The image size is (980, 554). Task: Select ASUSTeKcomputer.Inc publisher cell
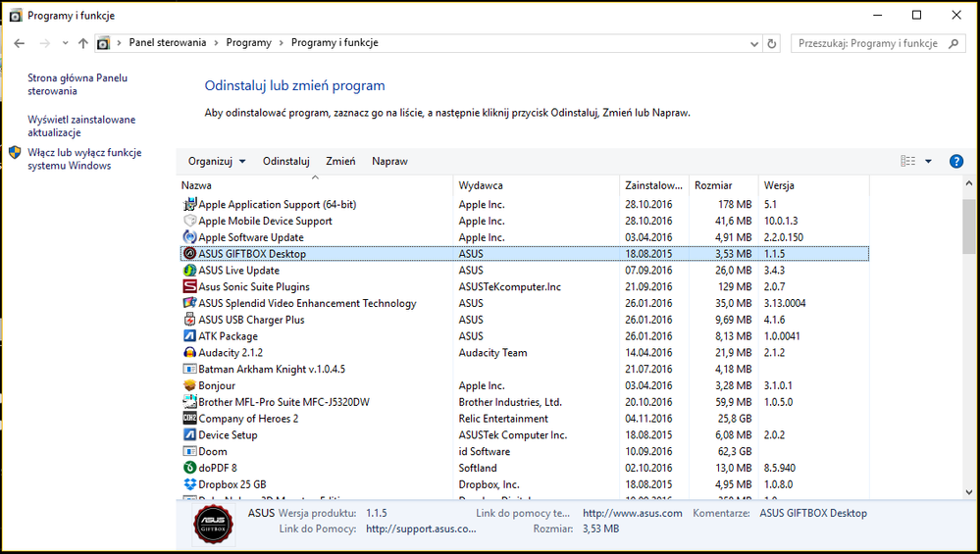(509, 286)
